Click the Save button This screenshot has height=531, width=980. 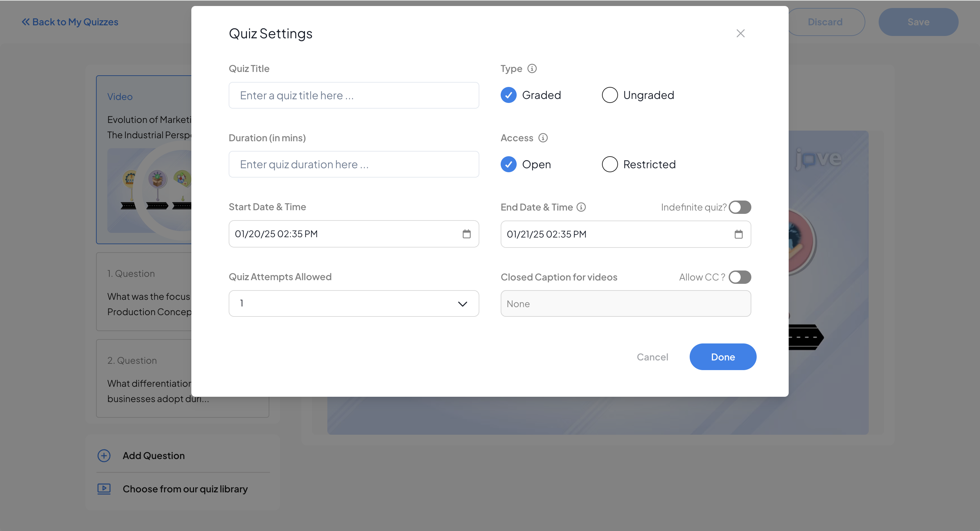pos(918,22)
